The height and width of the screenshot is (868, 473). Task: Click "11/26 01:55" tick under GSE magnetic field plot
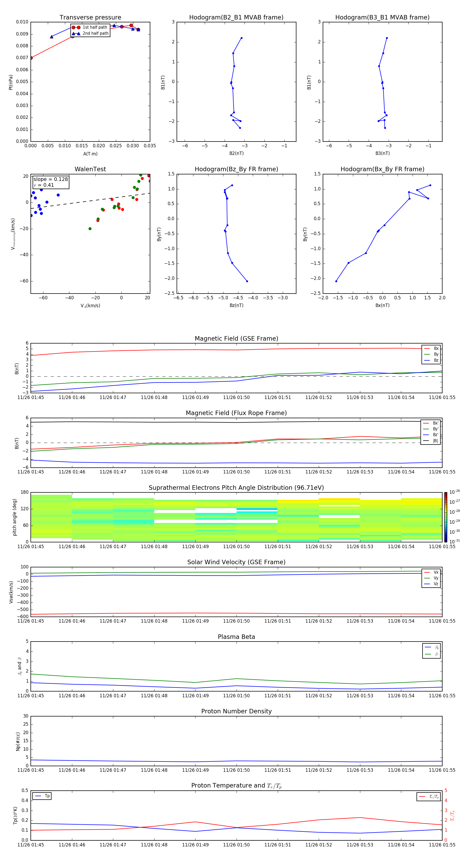point(442,398)
